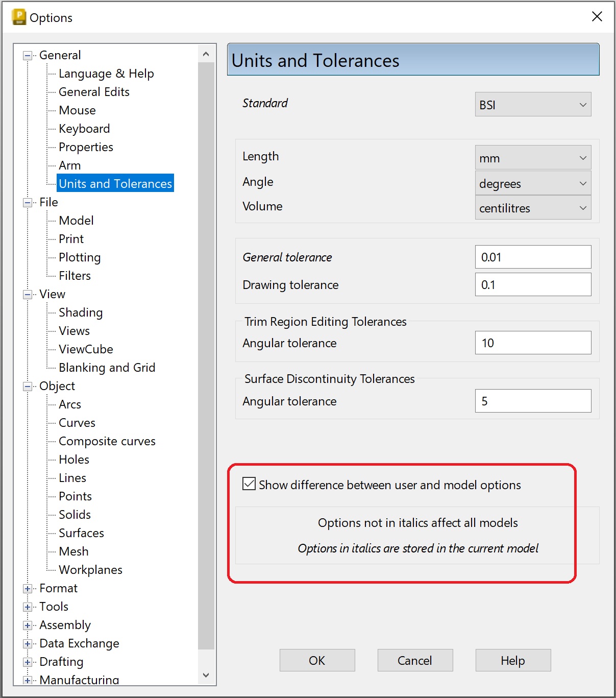Click the General tolerance input field
Screen dimensions: 616x698
tap(533, 257)
